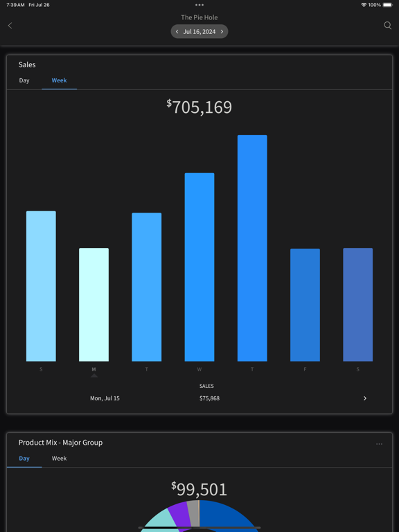
Task: Click the M day label under chart
Action: click(x=94, y=369)
